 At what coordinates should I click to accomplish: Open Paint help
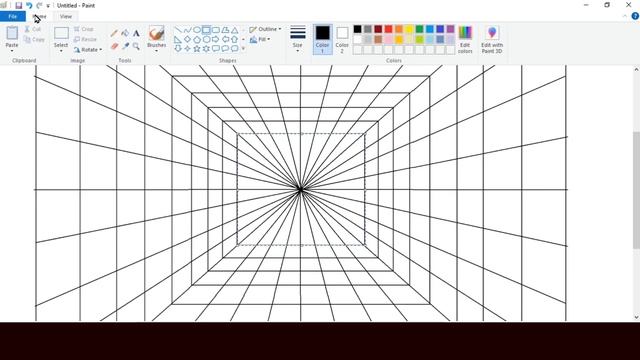(635, 16)
